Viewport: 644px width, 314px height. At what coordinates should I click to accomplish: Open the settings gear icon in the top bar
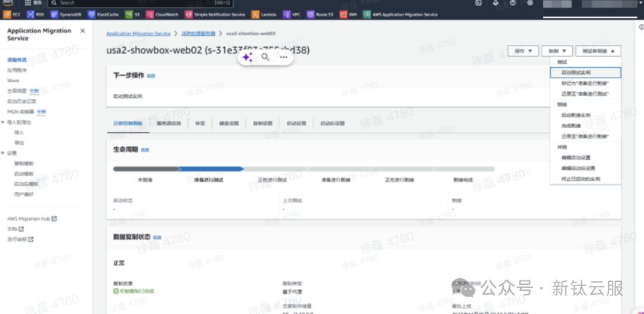[530, 2]
